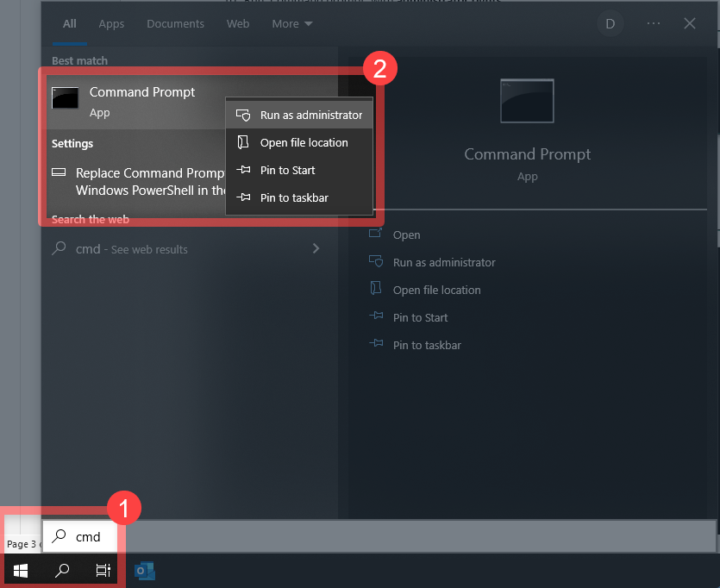Click the Run as administrator shield icon
Screen dimensions: 720x588
[242, 114]
